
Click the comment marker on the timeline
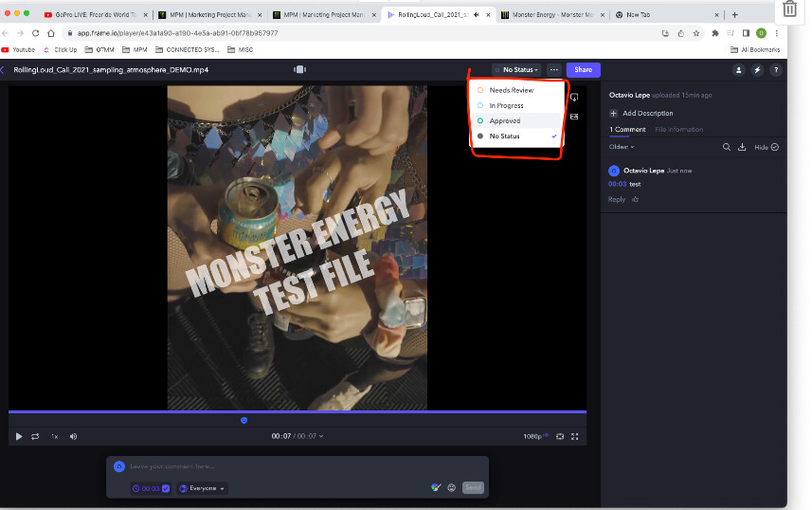click(x=244, y=420)
